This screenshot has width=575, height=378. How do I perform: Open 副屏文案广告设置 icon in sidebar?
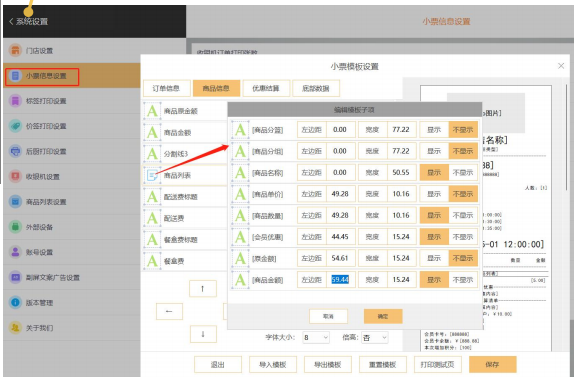15,277
